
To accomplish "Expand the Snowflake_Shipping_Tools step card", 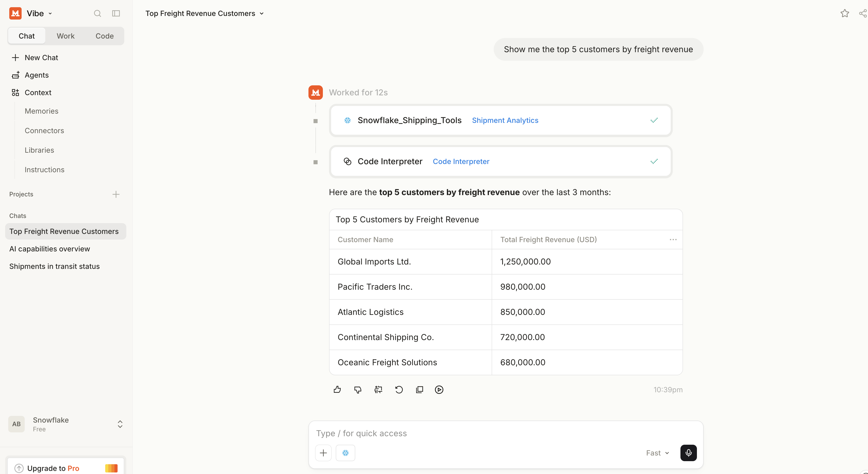I will 501,121.
